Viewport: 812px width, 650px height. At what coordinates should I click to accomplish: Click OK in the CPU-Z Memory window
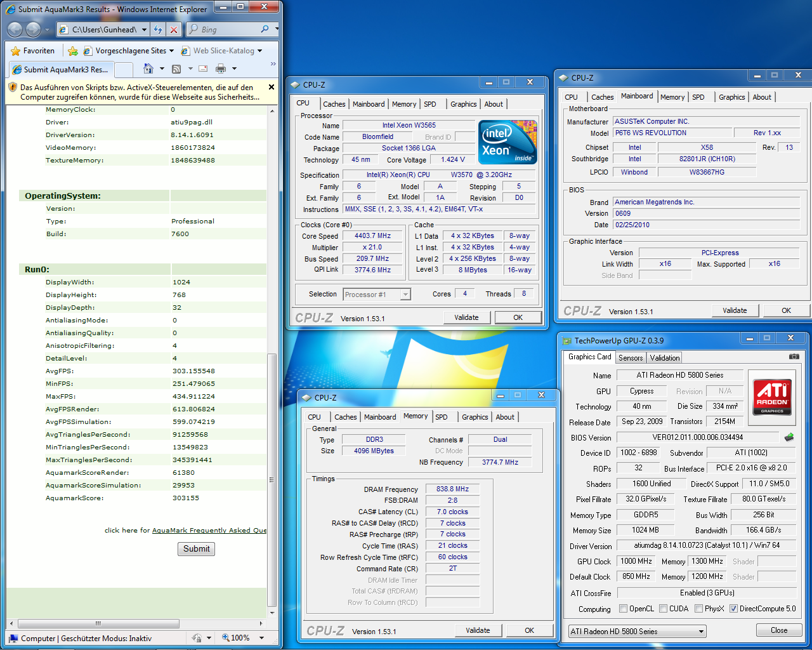coord(529,630)
